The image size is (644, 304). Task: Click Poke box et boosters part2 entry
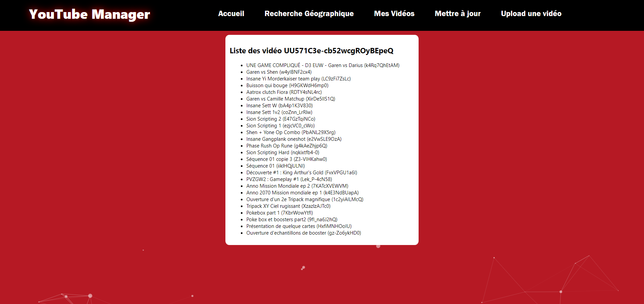click(292, 220)
